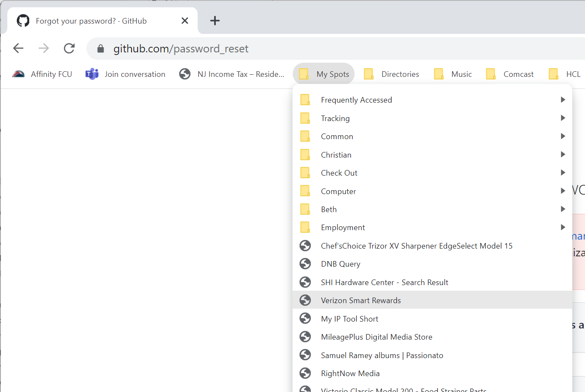The width and height of the screenshot is (585, 392).
Task: Click the forward navigation arrow
Action: point(43,48)
